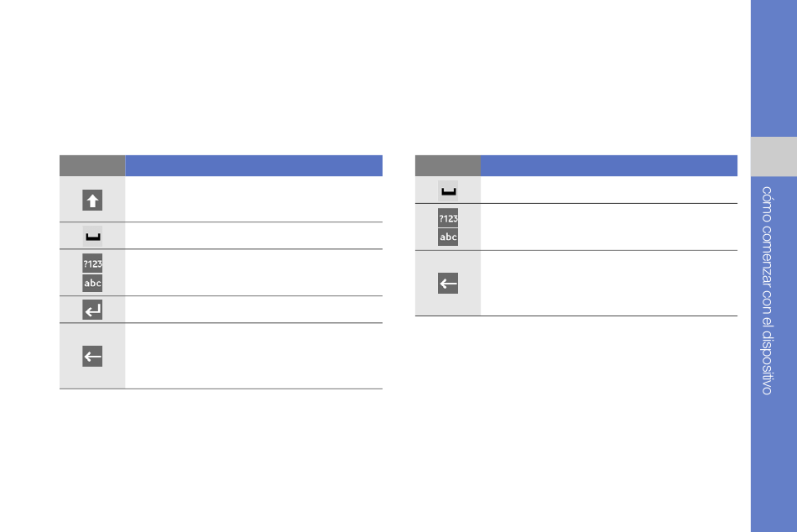
Task: Click the description cell beside the right table's backspace icon
Action: (x=609, y=284)
